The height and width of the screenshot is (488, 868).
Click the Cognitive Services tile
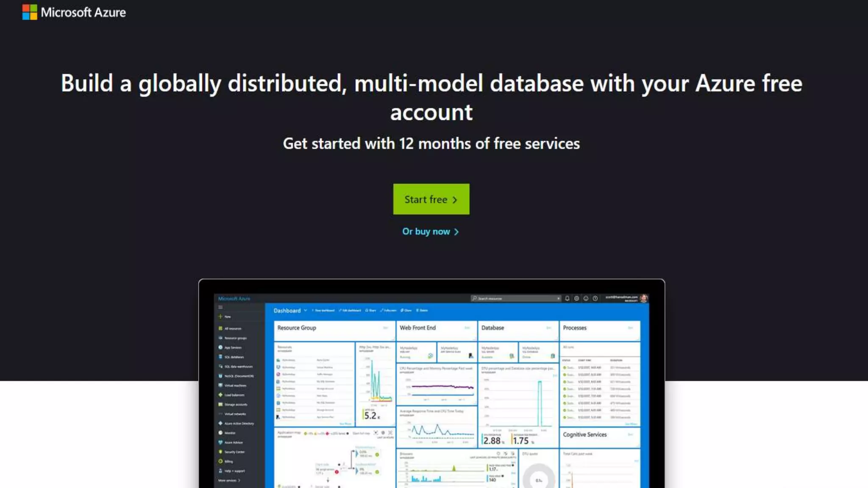point(584,435)
